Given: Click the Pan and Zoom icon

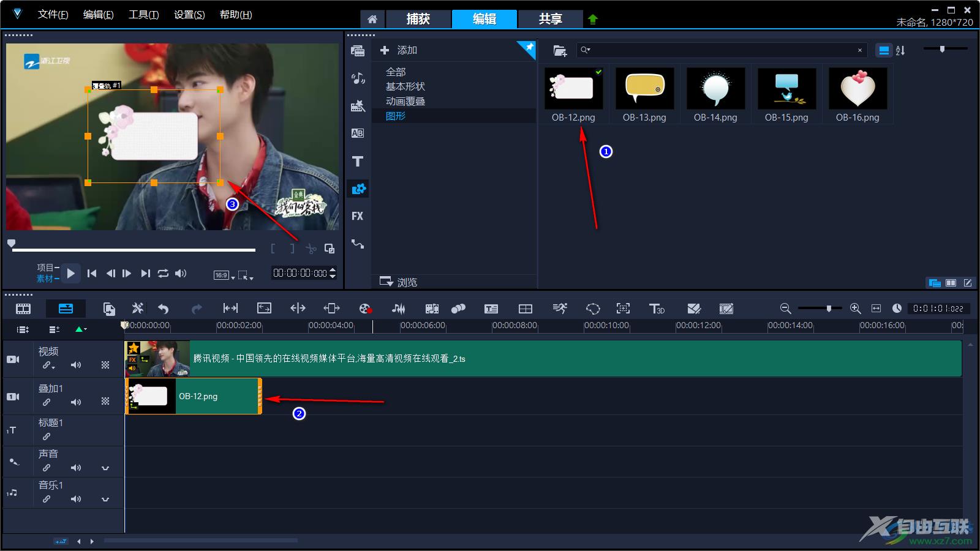Looking at the screenshot, I should pos(623,309).
